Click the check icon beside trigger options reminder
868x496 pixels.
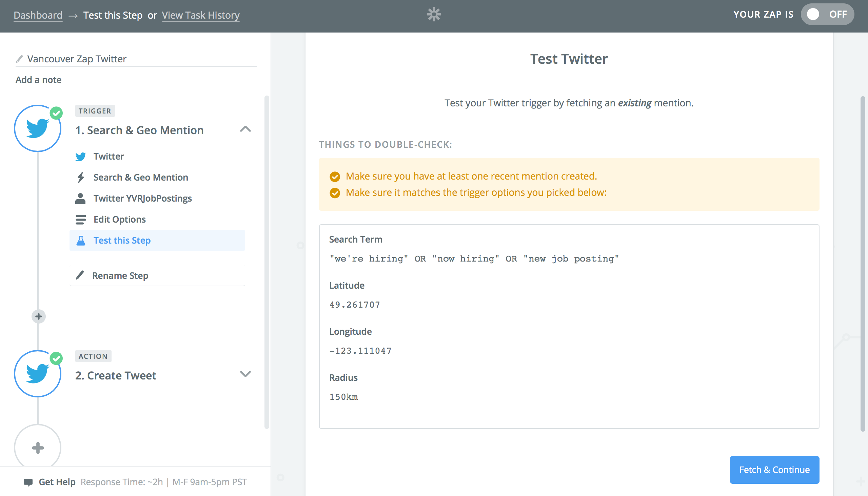[335, 193]
